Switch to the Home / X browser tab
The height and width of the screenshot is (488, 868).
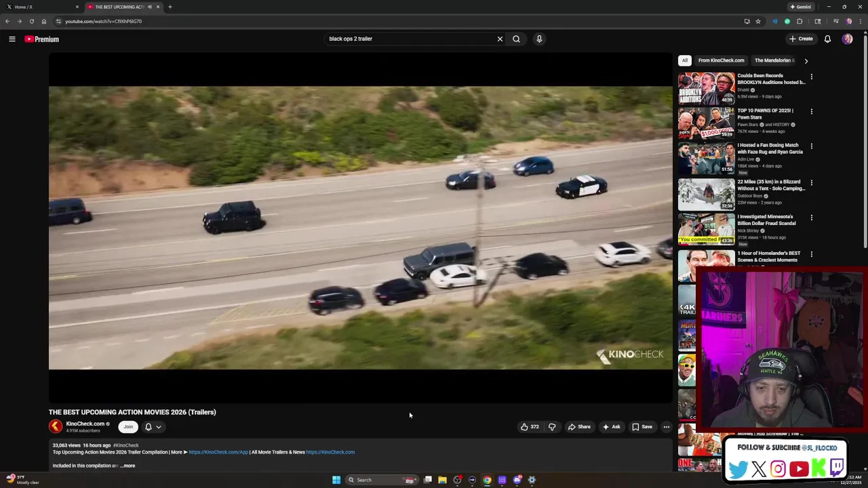coord(41,7)
